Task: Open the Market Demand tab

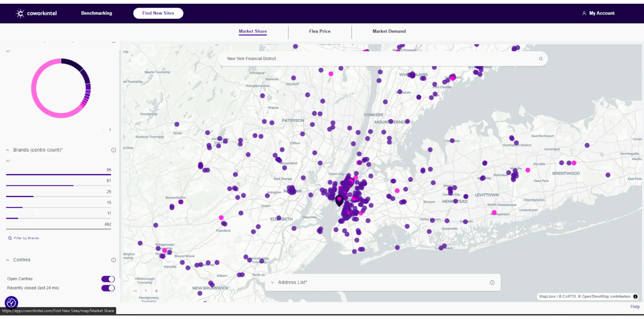Action: (389, 31)
